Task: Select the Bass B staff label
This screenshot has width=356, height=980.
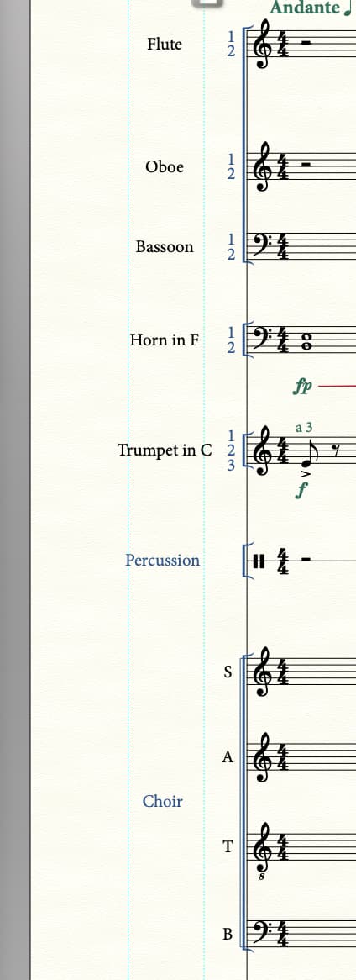Action: 228,935
